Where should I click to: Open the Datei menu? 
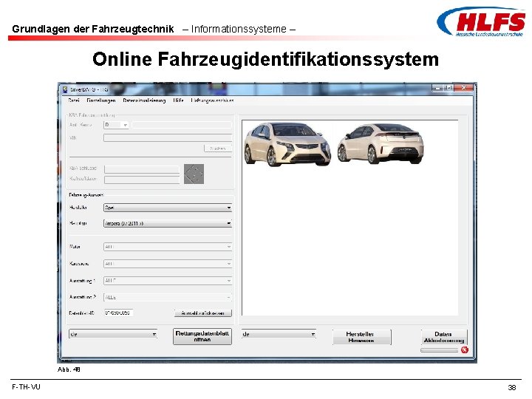[74, 100]
